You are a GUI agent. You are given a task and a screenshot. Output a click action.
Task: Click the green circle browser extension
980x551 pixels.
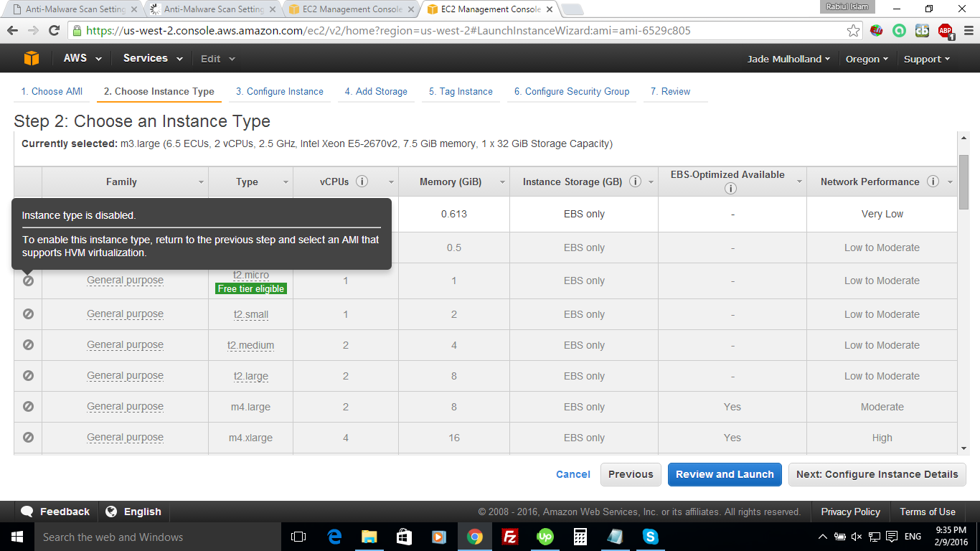(899, 31)
